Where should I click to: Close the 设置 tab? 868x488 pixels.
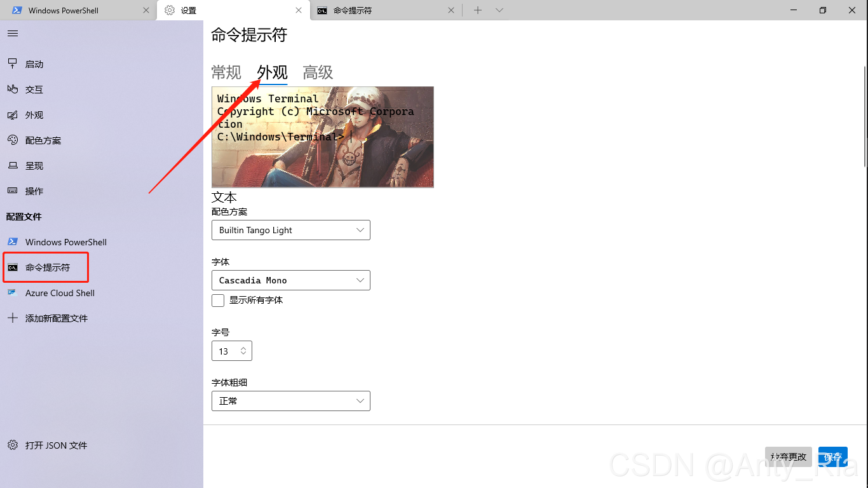(x=299, y=10)
